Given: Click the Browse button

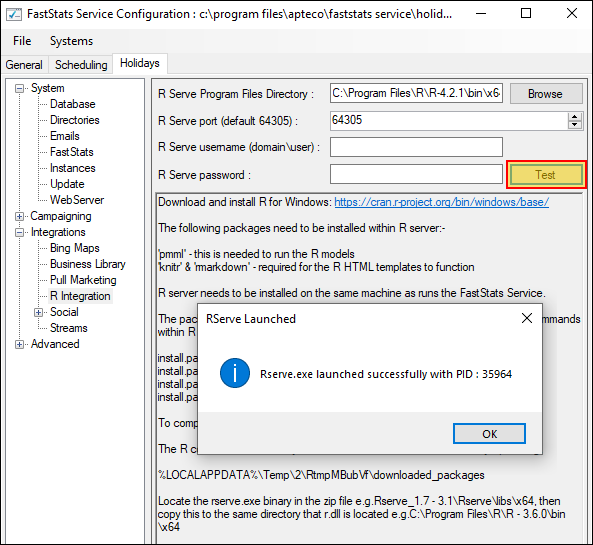Looking at the screenshot, I should (x=546, y=93).
